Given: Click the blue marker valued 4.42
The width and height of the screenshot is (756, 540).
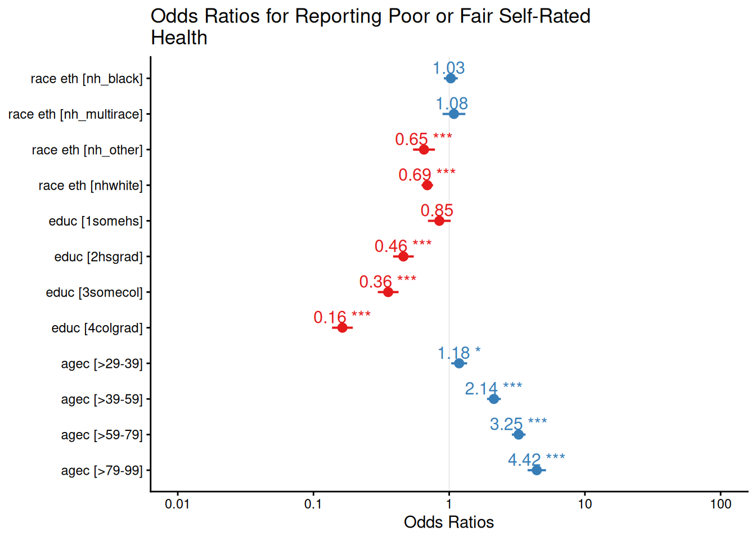Looking at the screenshot, I should click(537, 470).
